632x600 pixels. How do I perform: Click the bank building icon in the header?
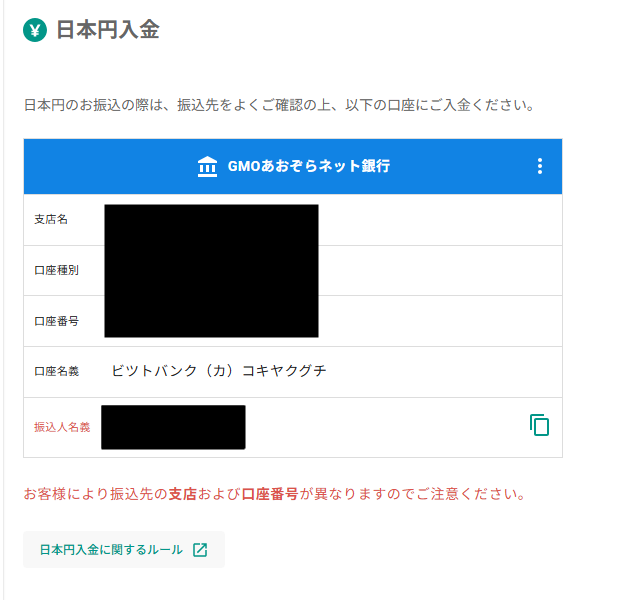point(207,166)
